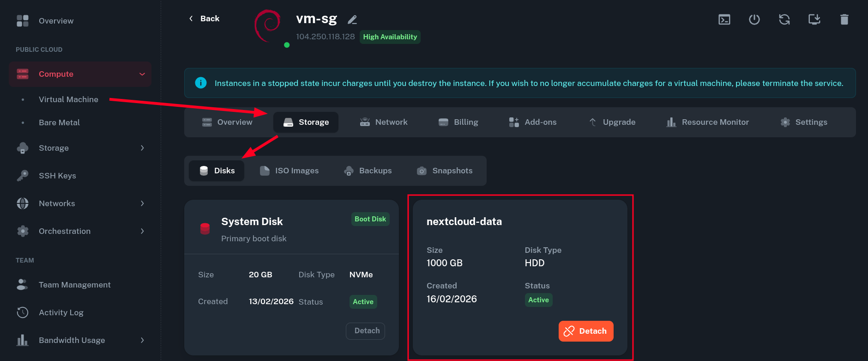This screenshot has width=868, height=361.
Task: Expand the Storage sidebar menu
Action: pyautogui.click(x=142, y=148)
